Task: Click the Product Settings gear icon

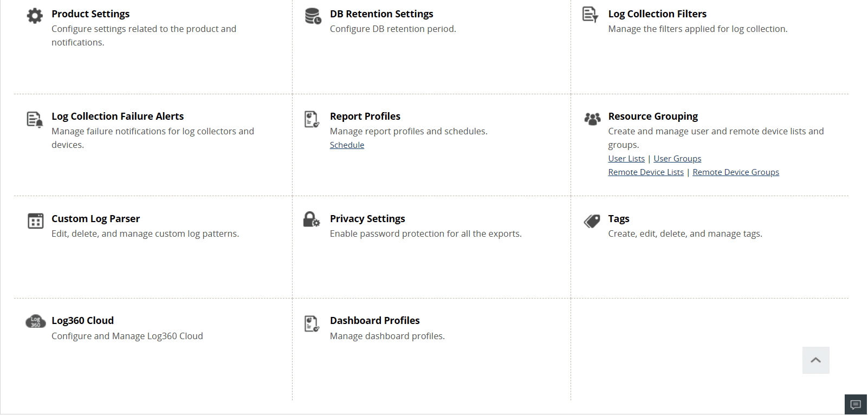Action: point(35,15)
